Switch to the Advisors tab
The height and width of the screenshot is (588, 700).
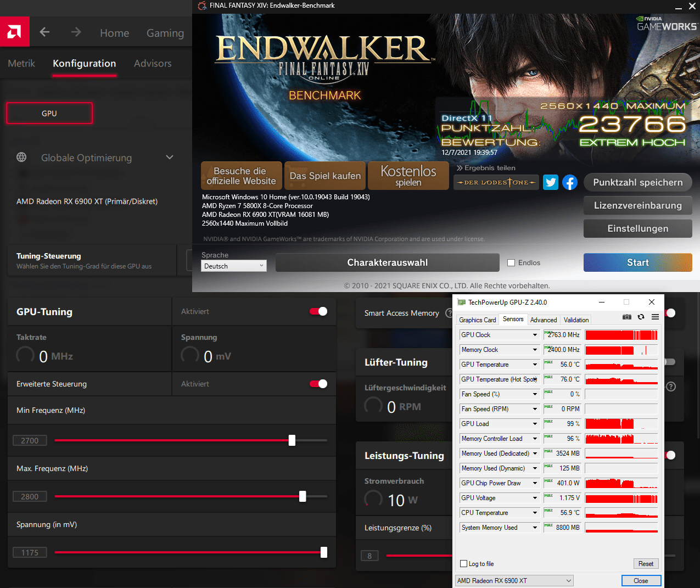point(153,63)
